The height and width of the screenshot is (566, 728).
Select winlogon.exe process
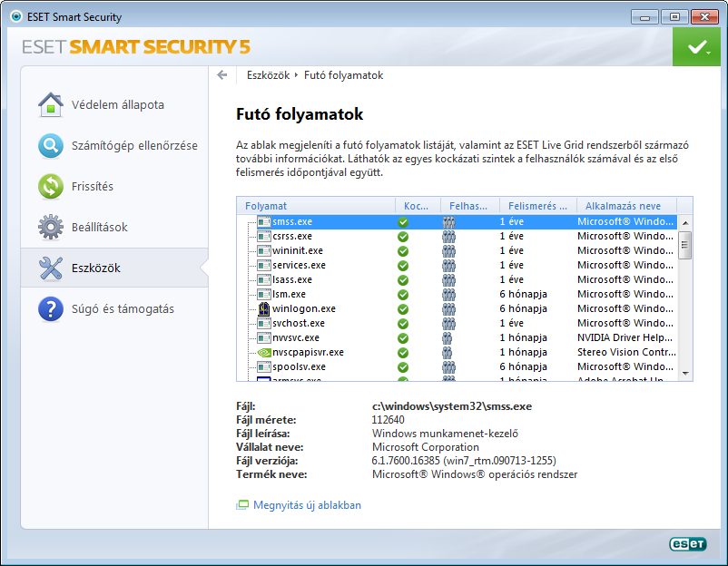coord(457,308)
